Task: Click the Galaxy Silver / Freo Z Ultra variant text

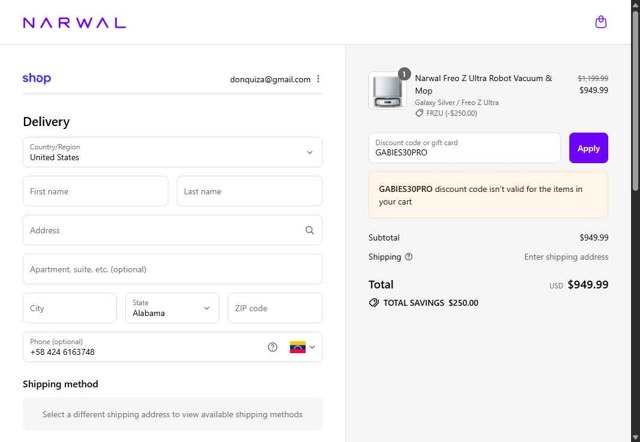Action: point(457,102)
